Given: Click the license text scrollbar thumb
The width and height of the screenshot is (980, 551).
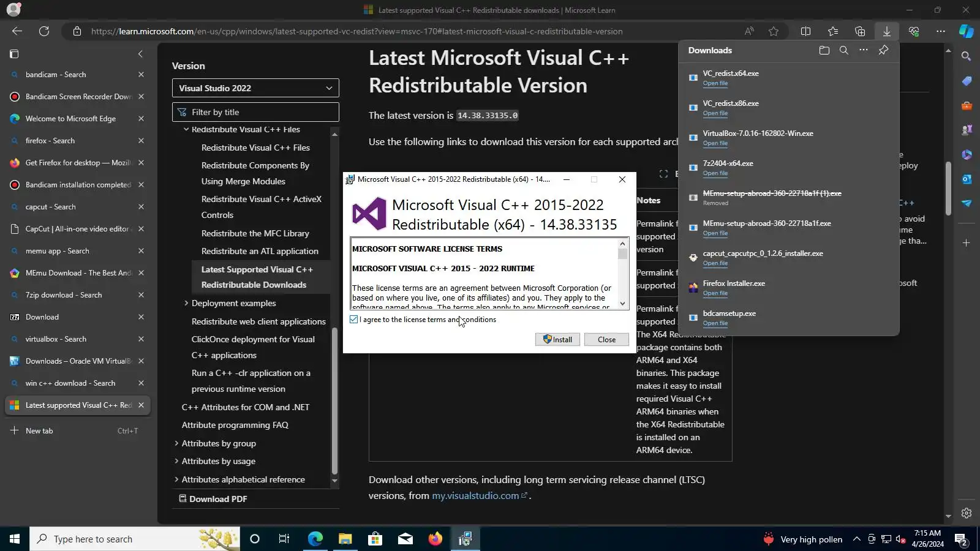Looking at the screenshot, I should (623, 253).
